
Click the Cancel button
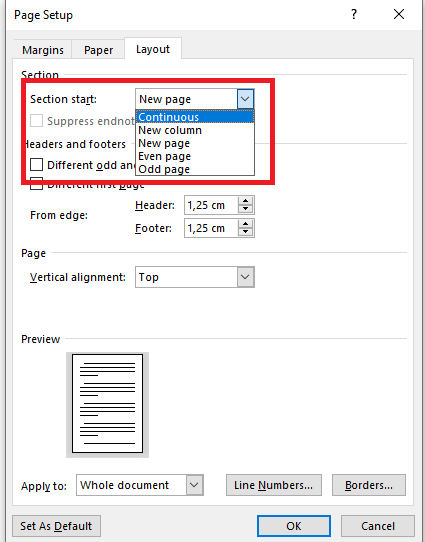click(378, 526)
